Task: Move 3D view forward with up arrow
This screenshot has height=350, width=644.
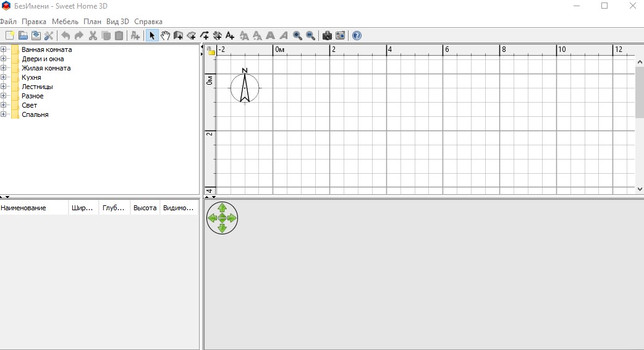Action: (222, 208)
